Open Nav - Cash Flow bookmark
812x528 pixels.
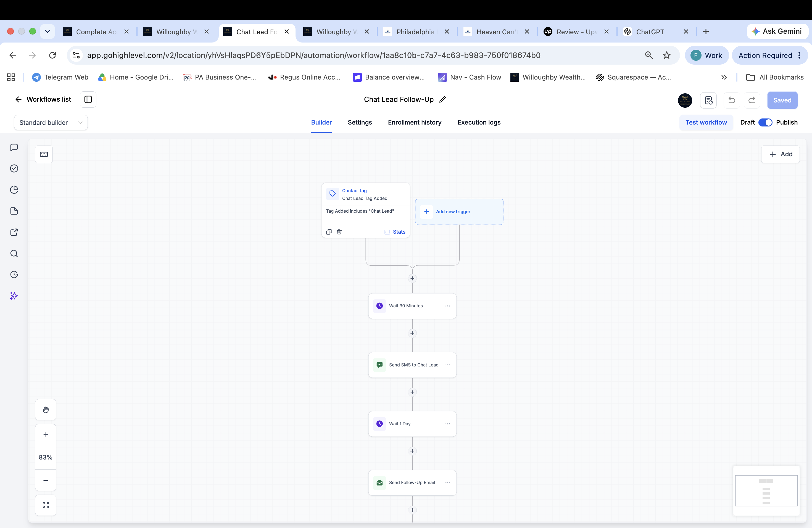470,77
